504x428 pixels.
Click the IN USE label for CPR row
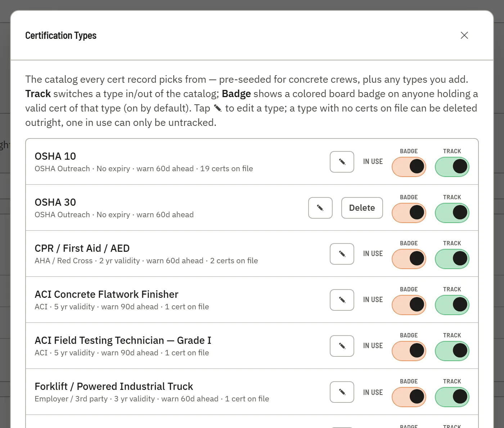point(373,254)
